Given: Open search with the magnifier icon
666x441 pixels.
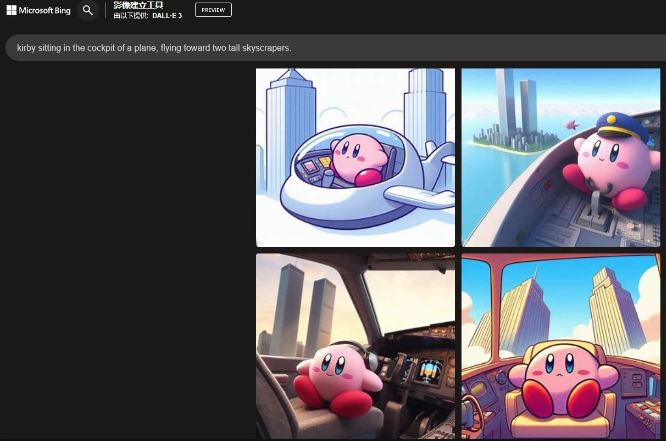Looking at the screenshot, I should point(88,10).
